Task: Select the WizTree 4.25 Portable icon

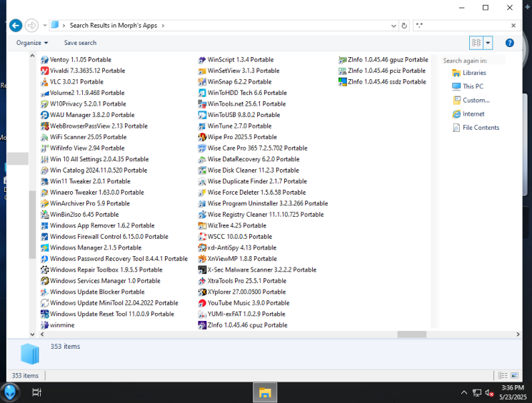Action: pos(202,225)
